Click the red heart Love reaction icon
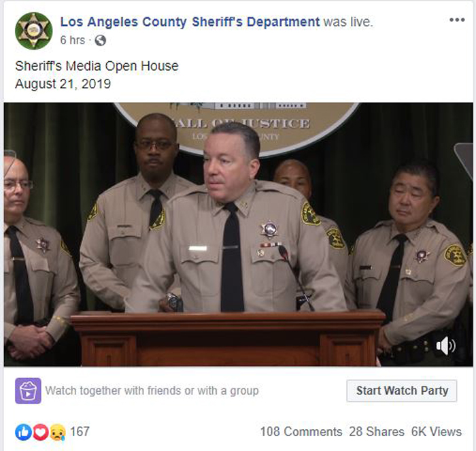This screenshot has height=451, width=476. coord(40,432)
